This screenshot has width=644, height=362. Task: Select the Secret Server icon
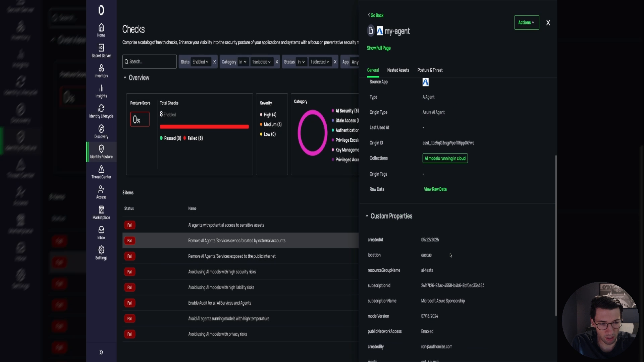(x=101, y=50)
